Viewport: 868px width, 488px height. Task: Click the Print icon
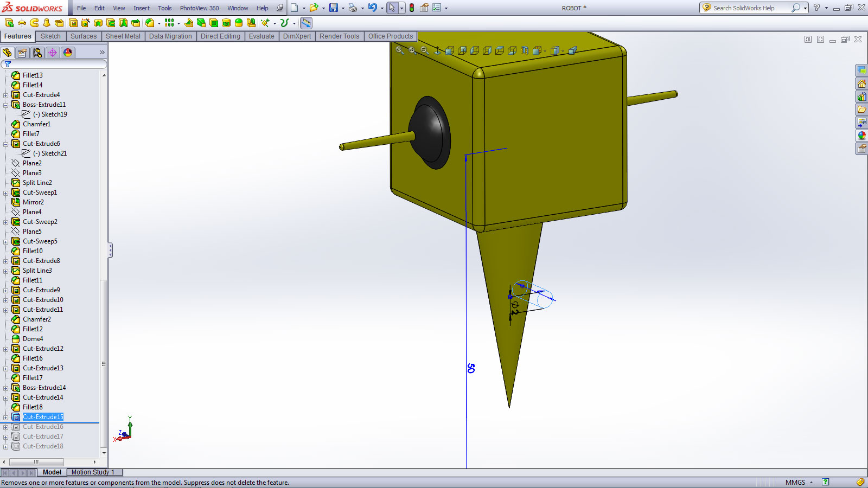pyautogui.click(x=353, y=8)
